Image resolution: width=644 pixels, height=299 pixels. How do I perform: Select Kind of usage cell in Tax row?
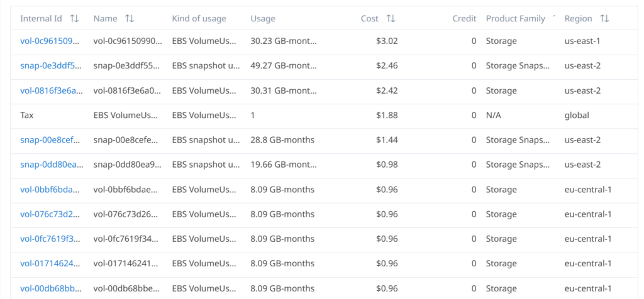tap(204, 115)
